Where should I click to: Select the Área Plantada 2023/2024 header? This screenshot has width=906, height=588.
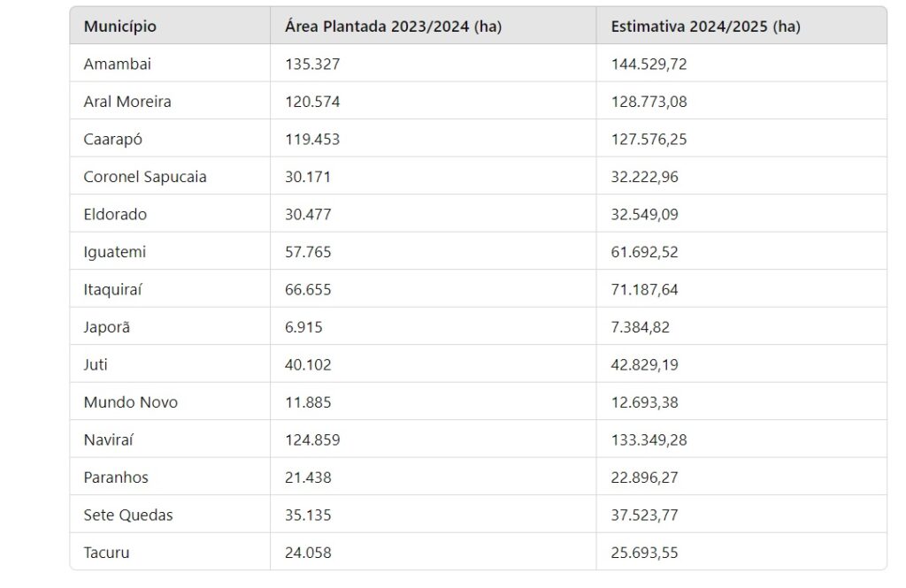[x=393, y=27]
